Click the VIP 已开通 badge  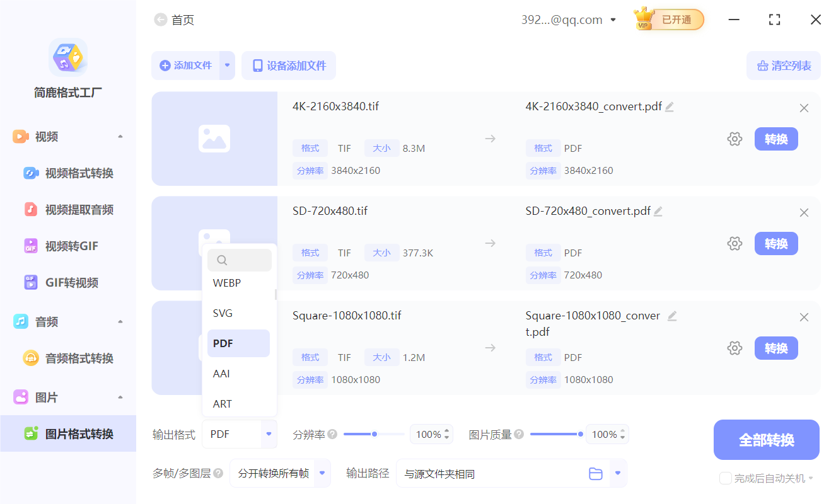tap(668, 20)
